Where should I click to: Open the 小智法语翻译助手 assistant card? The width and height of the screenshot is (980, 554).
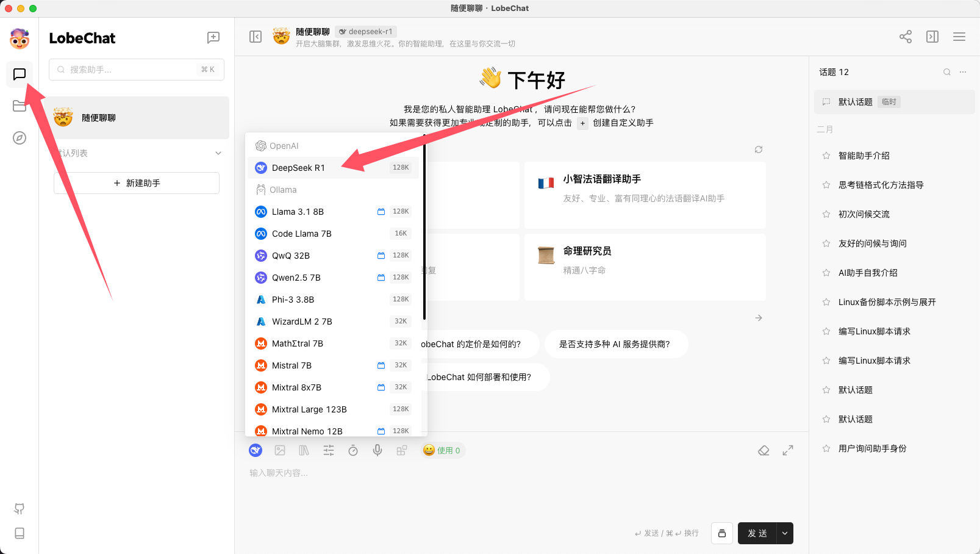pyautogui.click(x=645, y=195)
